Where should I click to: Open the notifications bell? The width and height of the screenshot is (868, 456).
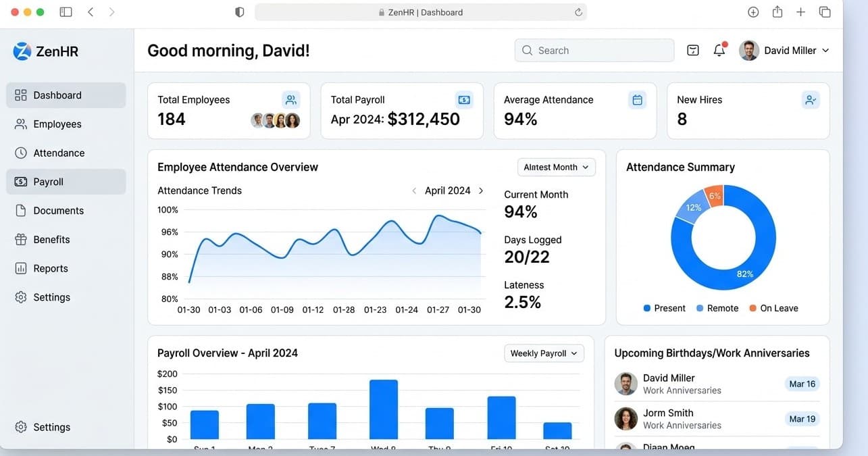click(719, 51)
